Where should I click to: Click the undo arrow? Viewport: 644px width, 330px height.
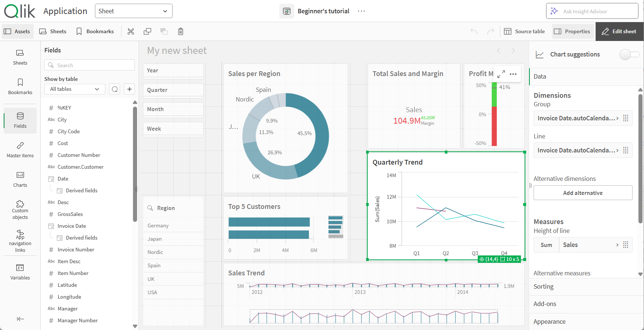[474, 31]
